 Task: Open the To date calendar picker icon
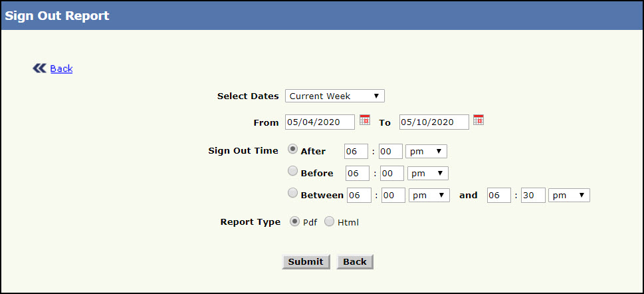point(478,120)
